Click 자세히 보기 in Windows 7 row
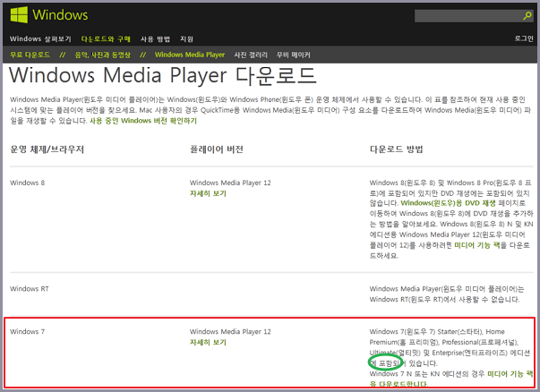Viewport: 540px width, 392px height. (x=208, y=343)
